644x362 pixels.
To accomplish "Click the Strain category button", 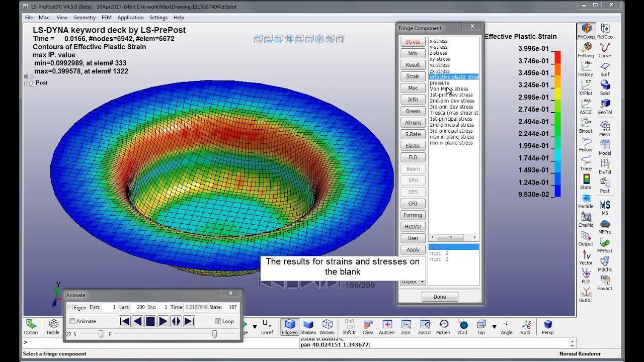I will (413, 76).
